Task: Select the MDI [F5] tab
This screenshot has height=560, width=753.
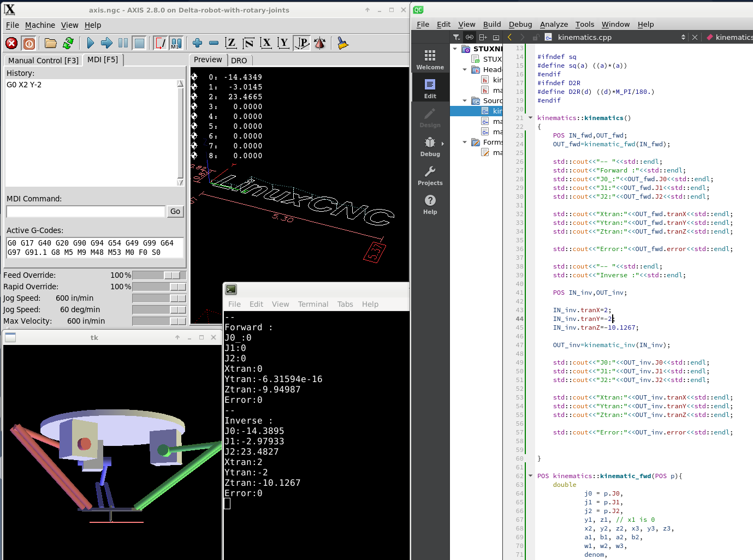Action: coord(103,59)
